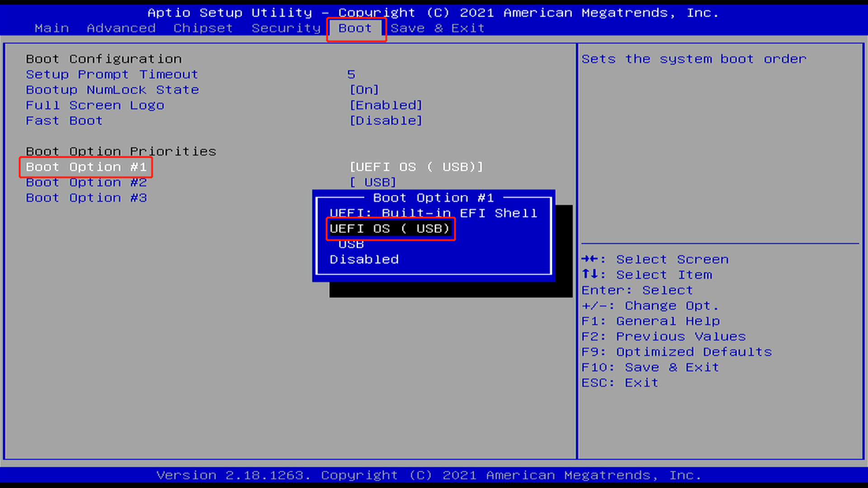The height and width of the screenshot is (488, 868).
Task: Click the ESC: Exit hint
Action: click(x=620, y=382)
